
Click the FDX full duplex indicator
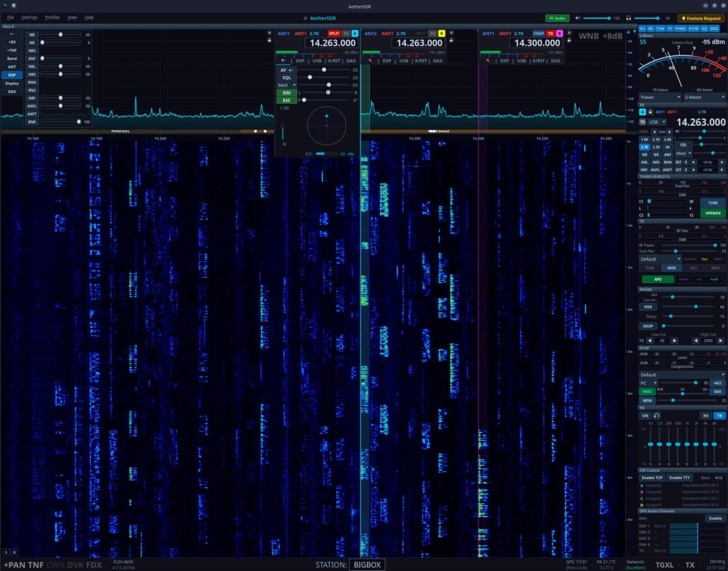(94, 565)
